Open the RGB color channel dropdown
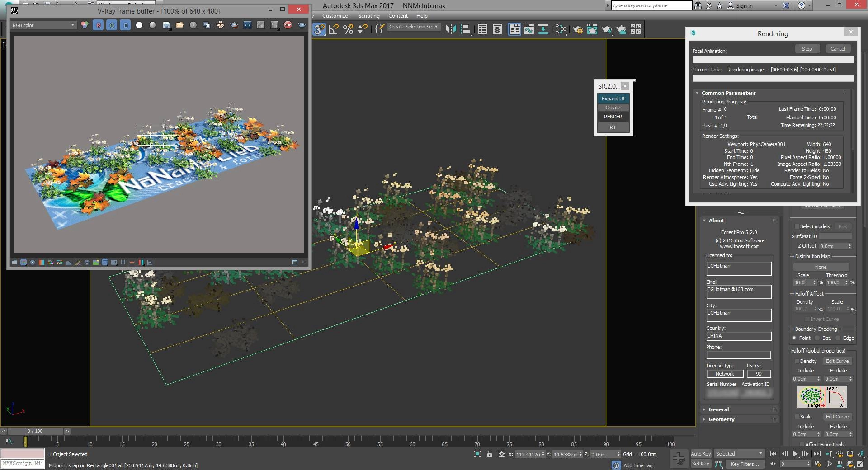Viewport: 868px width, 470px height. pyautogui.click(x=43, y=25)
